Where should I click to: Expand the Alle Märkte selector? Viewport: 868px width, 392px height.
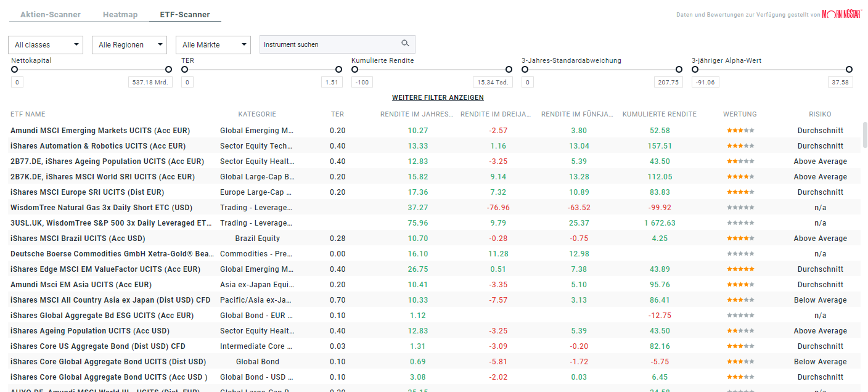click(213, 44)
